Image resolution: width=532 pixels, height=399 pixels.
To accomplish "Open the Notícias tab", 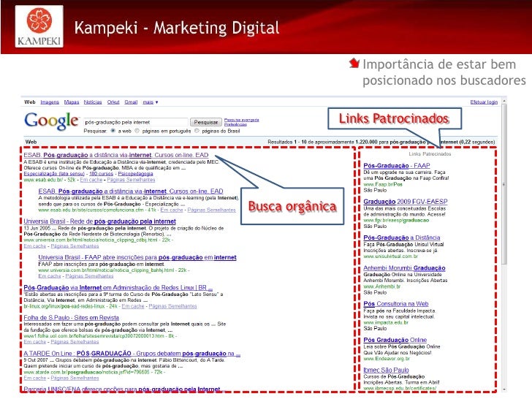I will click(93, 102).
